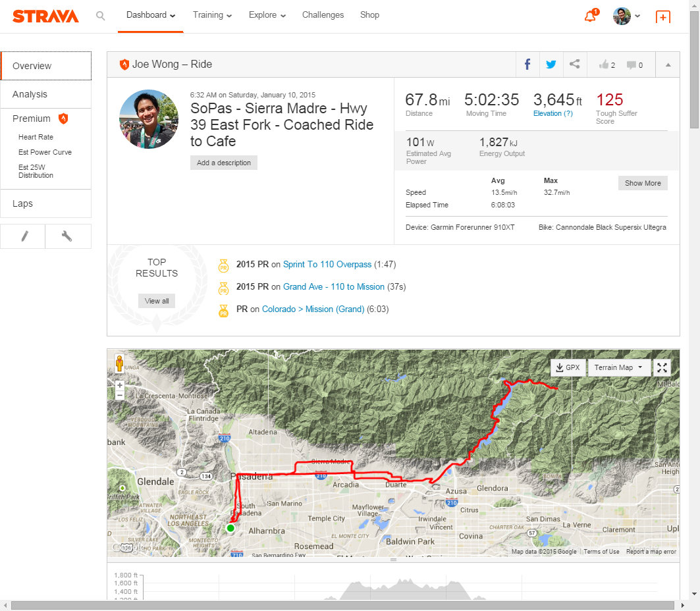Image resolution: width=700 pixels, height=611 pixels.
Task: Expand the Terrain Map dropdown
Action: click(618, 367)
